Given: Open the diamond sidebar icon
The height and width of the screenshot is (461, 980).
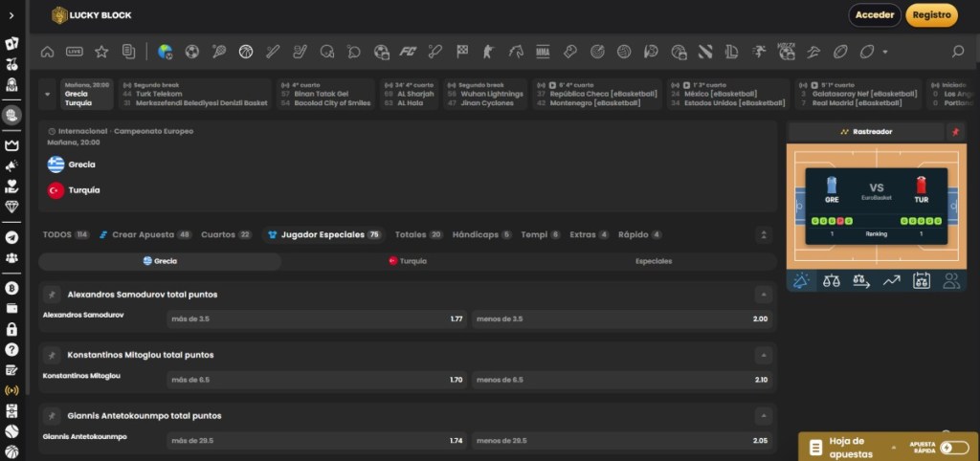Looking at the screenshot, I should tap(11, 207).
